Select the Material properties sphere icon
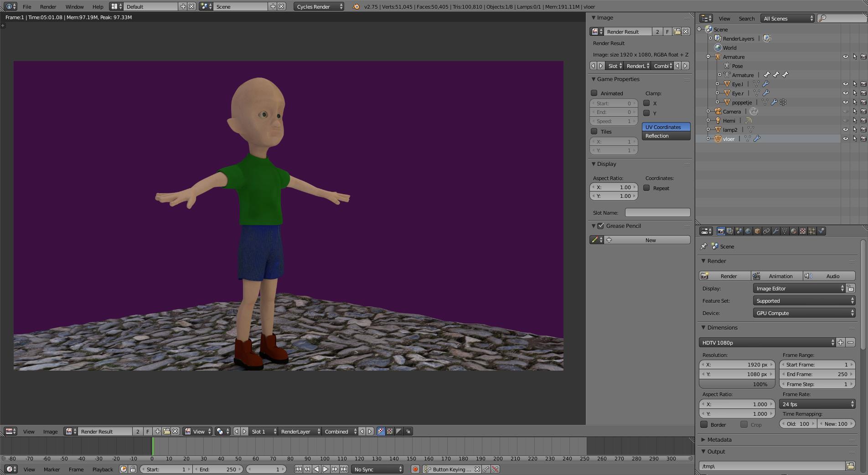Image resolution: width=868 pixels, height=475 pixels. coord(794,232)
